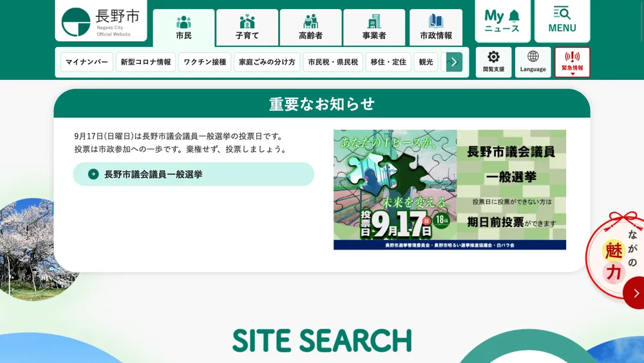Open My ニュース notifications
This screenshot has height=363, width=644.
[502, 21]
